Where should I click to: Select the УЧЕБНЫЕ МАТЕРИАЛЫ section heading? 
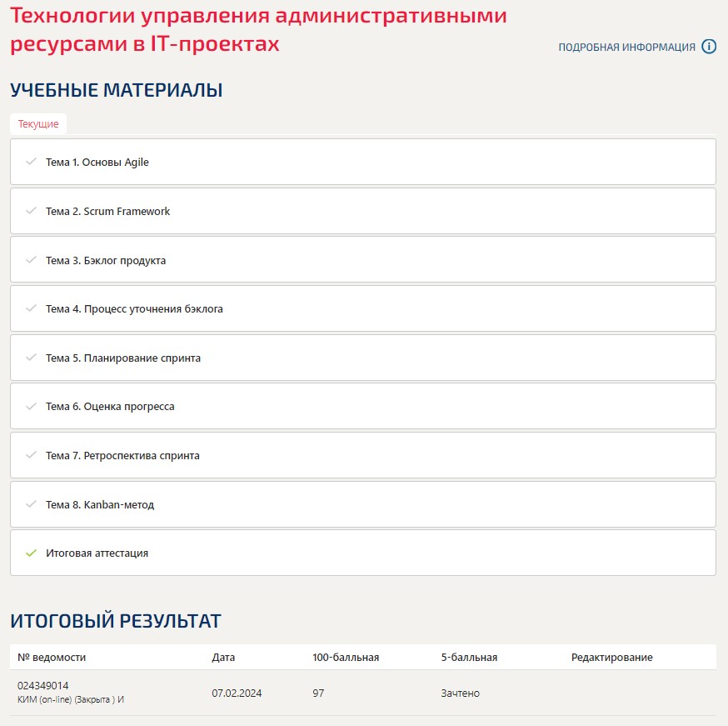coord(117,90)
